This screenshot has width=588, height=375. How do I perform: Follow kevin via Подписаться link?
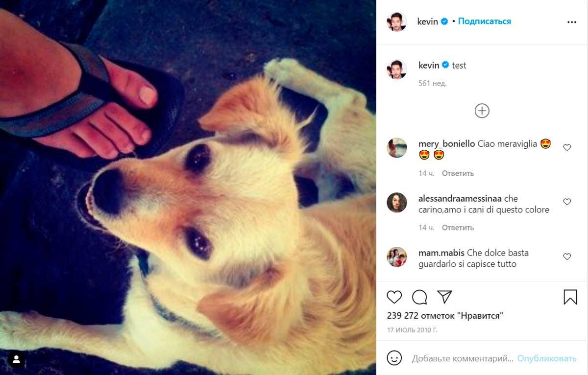click(x=484, y=22)
